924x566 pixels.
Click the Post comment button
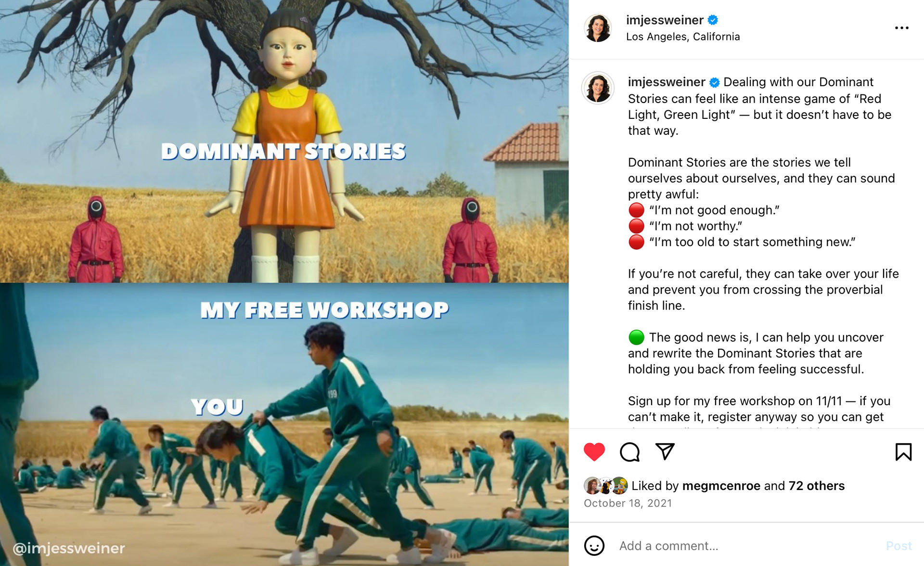tap(898, 546)
